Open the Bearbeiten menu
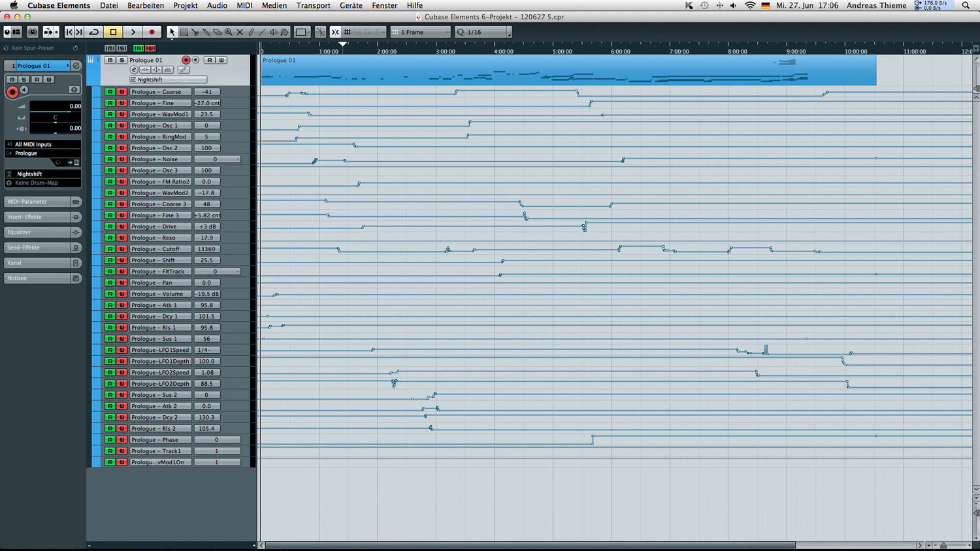Viewport: 980px width, 551px height. coord(146,5)
